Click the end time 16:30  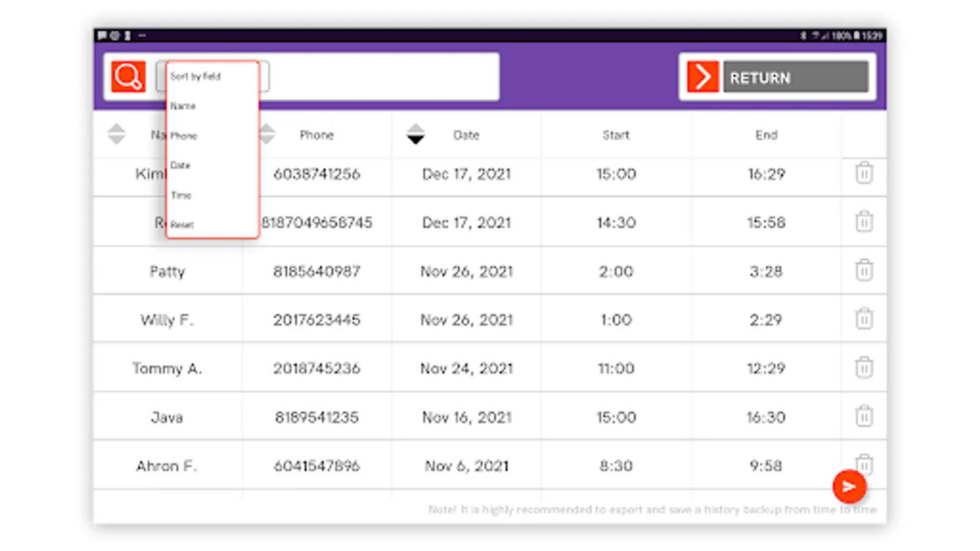point(766,417)
